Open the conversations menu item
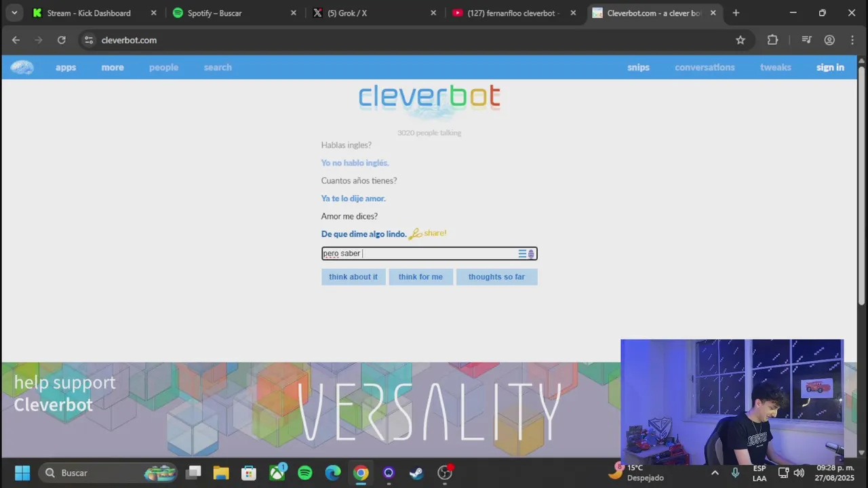Image resolution: width=868 pixels, height=488 pixels. point(705,67)
